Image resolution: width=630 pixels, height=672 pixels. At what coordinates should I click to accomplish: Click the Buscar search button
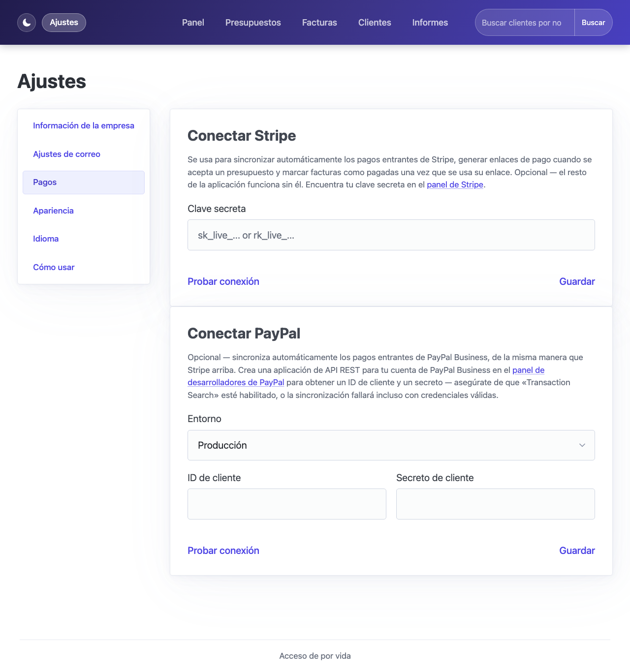coord(593,23)
